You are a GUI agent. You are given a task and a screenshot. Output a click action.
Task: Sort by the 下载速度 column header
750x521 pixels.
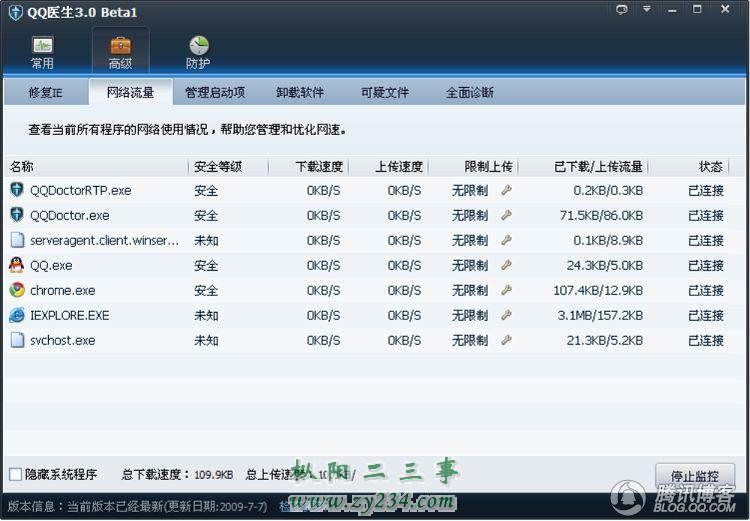coord(309,166)
